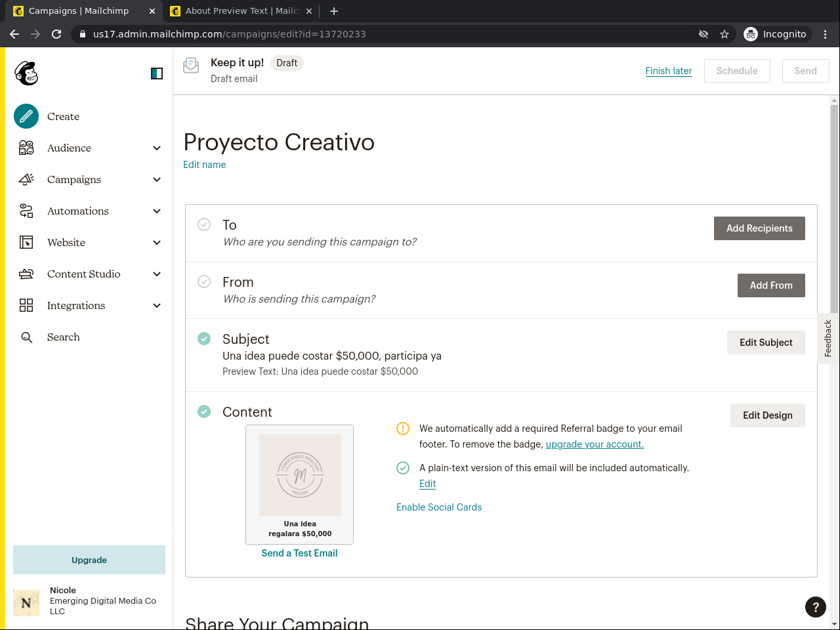Click the Mailchimp Freddie logo

click(x=26, y=73)
